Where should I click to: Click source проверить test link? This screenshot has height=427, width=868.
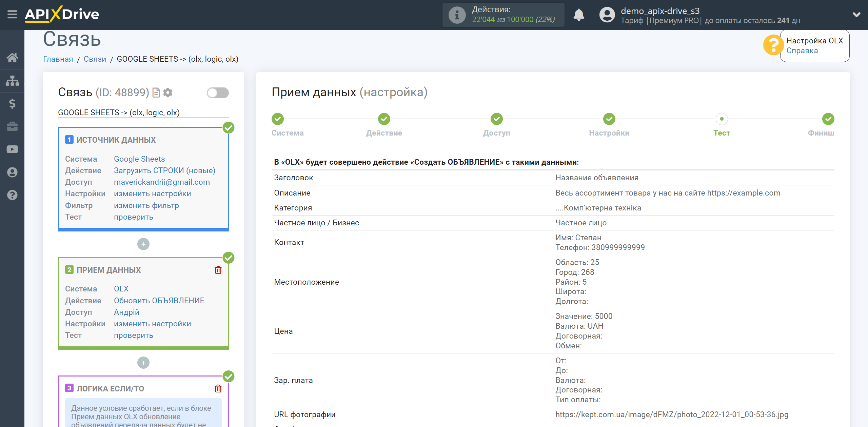point(134,217)
